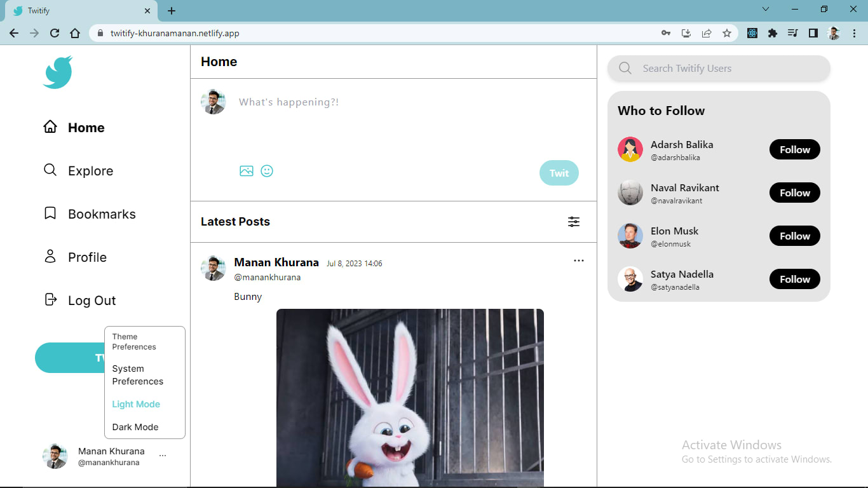Open the emoji picker
Screen dimensions: 868x488
click(267, 171)
